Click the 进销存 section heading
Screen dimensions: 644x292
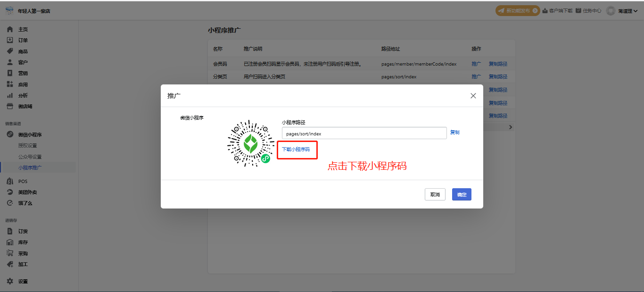tap(10, 220)
